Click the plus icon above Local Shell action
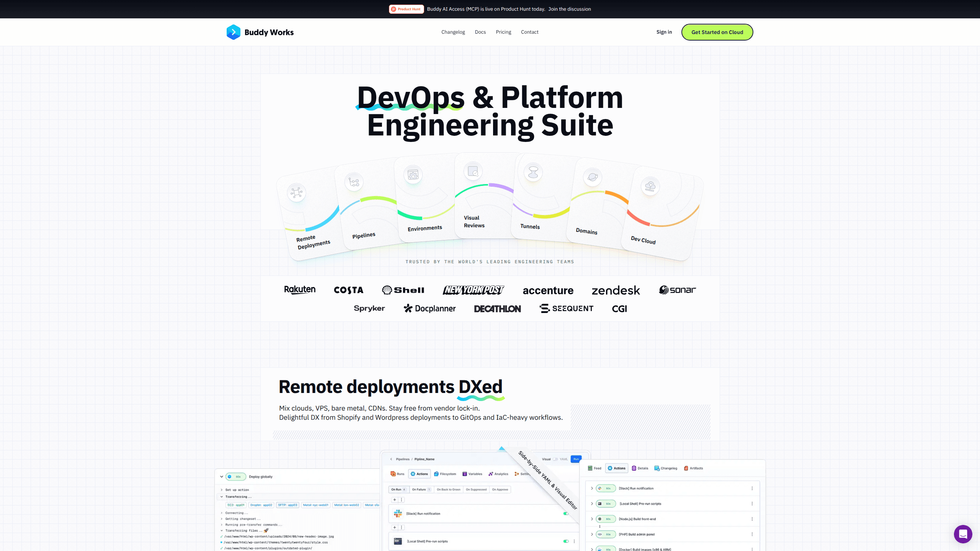 (x=395, y=527)
